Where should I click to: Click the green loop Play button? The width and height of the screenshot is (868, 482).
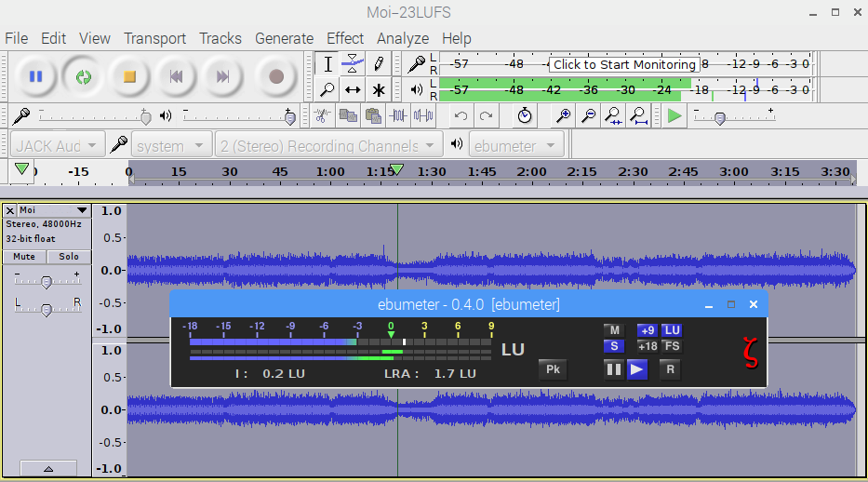(x=83, y=76)
